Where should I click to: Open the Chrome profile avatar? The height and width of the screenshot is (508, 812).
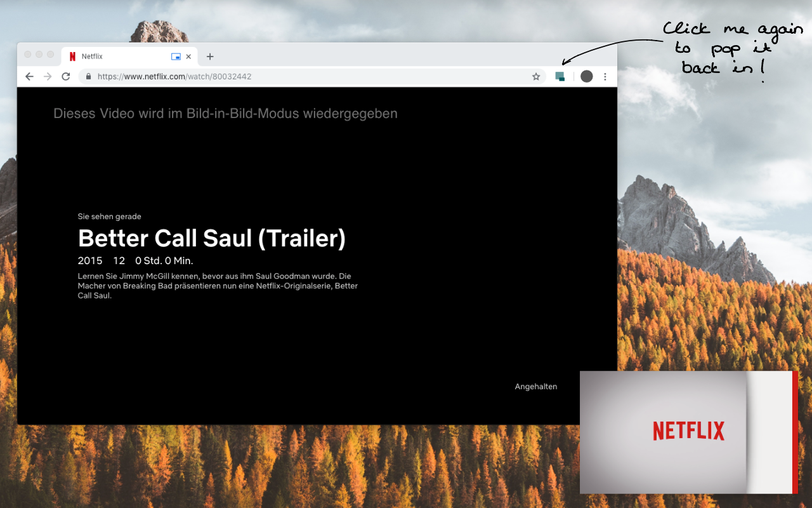tap(587, 76)
